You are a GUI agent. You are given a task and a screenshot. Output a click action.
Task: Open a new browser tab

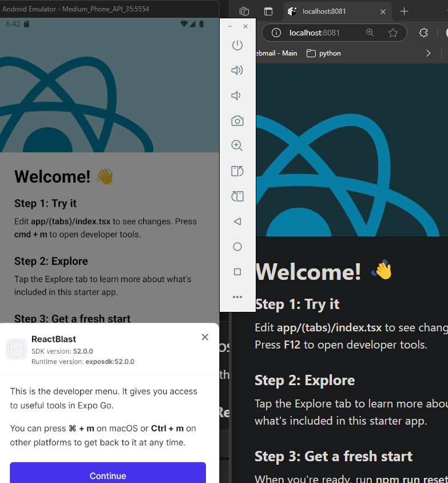(404, 11)
